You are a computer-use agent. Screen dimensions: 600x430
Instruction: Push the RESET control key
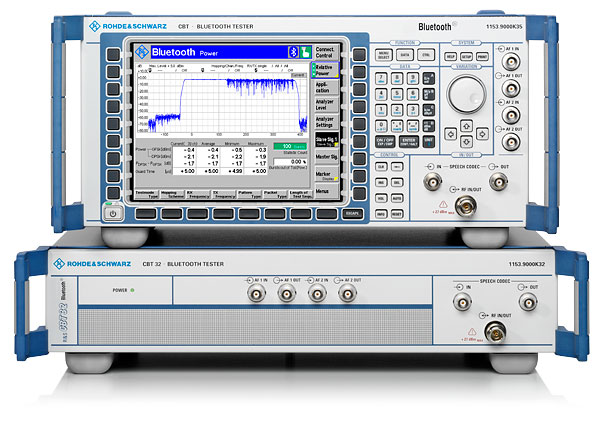(397, 214)
